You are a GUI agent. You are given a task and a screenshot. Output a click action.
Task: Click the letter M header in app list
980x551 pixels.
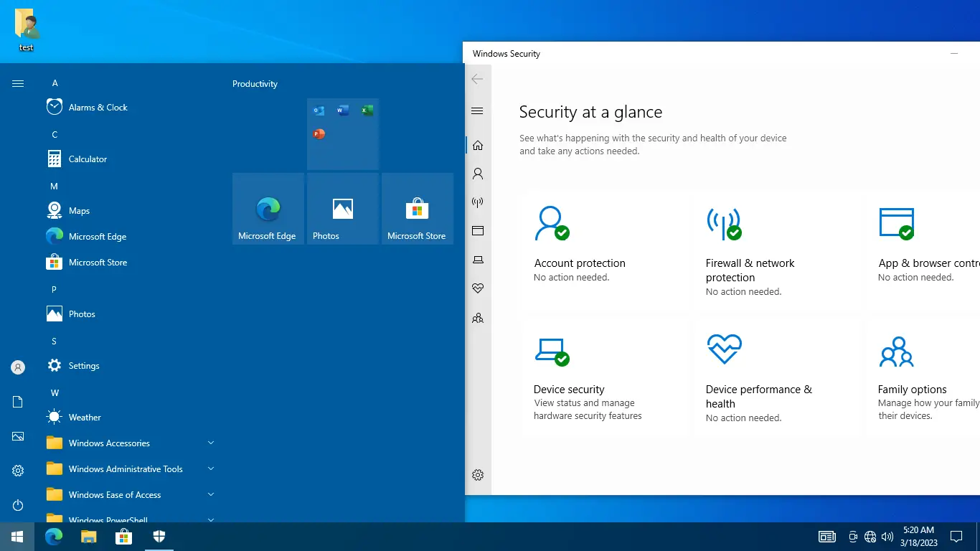pyautogui.click(x=55, y=187)
